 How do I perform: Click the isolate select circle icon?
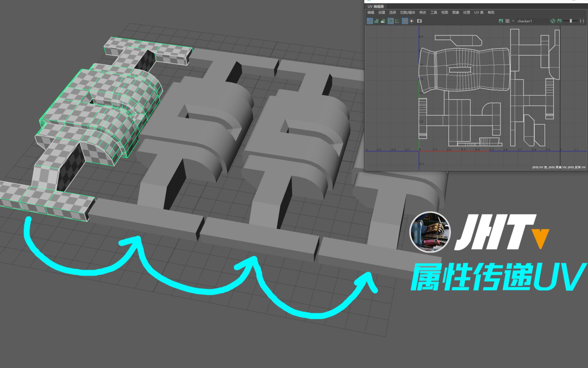point(412,21)
